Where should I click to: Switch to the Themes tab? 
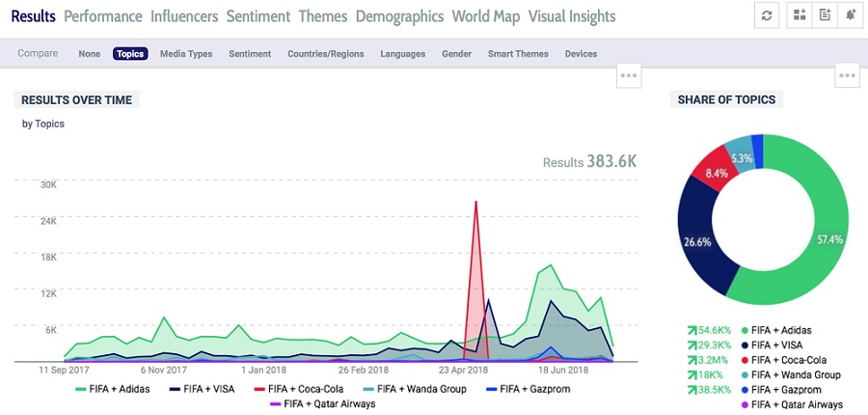coord(323,16)
